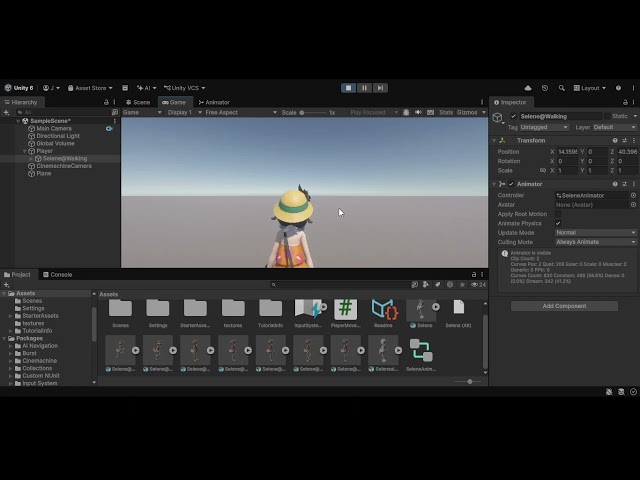
Task: Switch to the Animator tab
Action: (x=214, y=102)
